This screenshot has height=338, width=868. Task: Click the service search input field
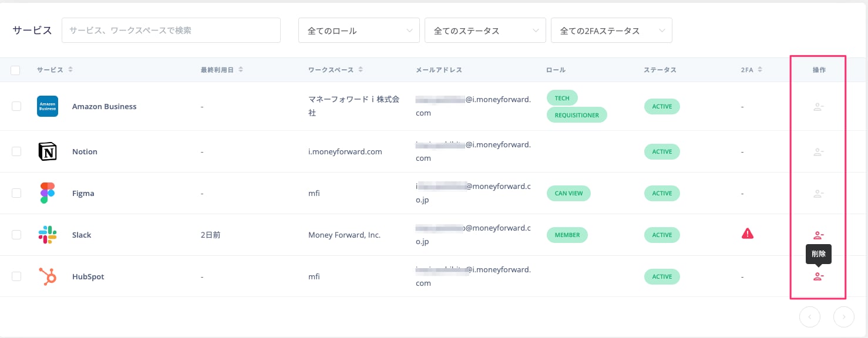coord(171,30)
